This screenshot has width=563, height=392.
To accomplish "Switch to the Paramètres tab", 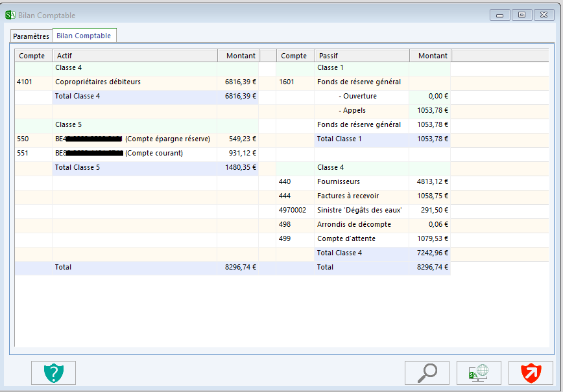I will coord(31,36).
